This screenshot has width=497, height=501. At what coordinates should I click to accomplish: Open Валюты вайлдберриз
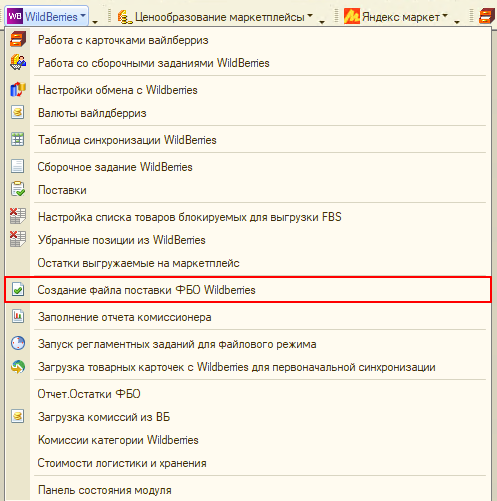248,113
